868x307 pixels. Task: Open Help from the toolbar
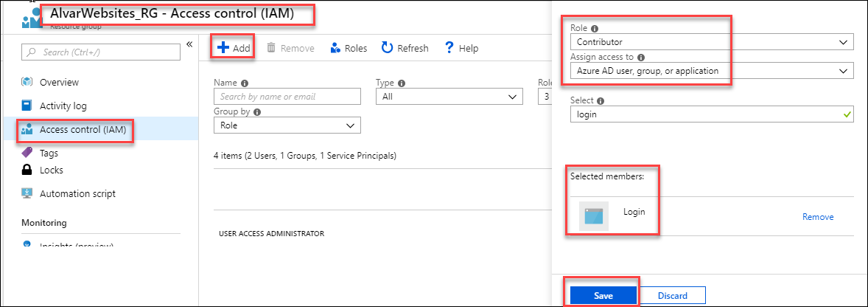coord(461,48)
